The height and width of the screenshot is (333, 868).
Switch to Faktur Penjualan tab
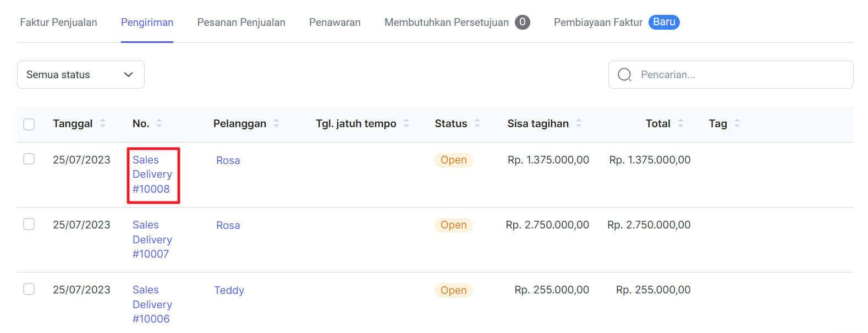(58, 23)
